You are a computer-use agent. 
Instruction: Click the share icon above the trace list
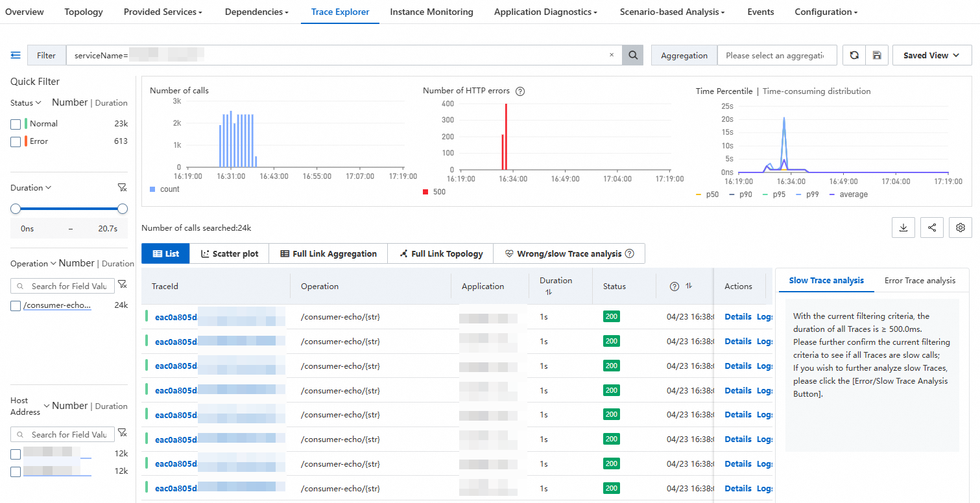click(x=932, y=228)
